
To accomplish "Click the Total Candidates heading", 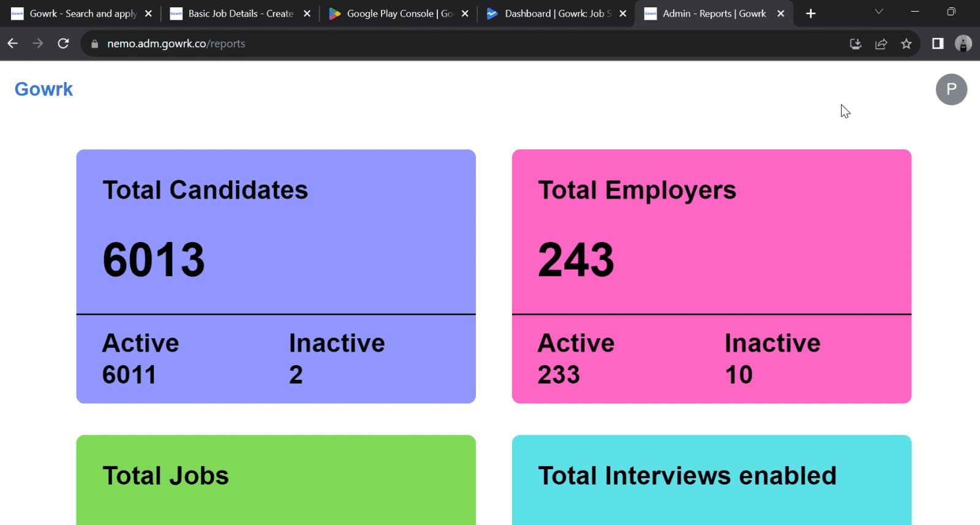I will coord(205,190).
